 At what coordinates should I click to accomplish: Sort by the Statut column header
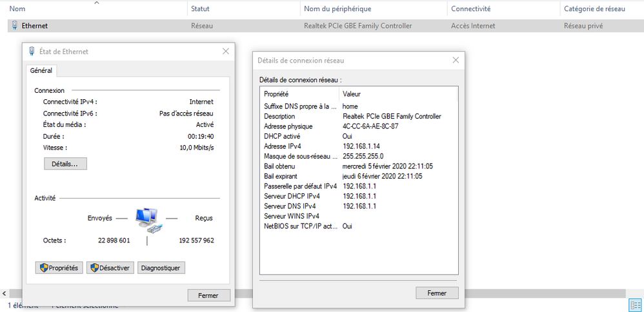200,9
